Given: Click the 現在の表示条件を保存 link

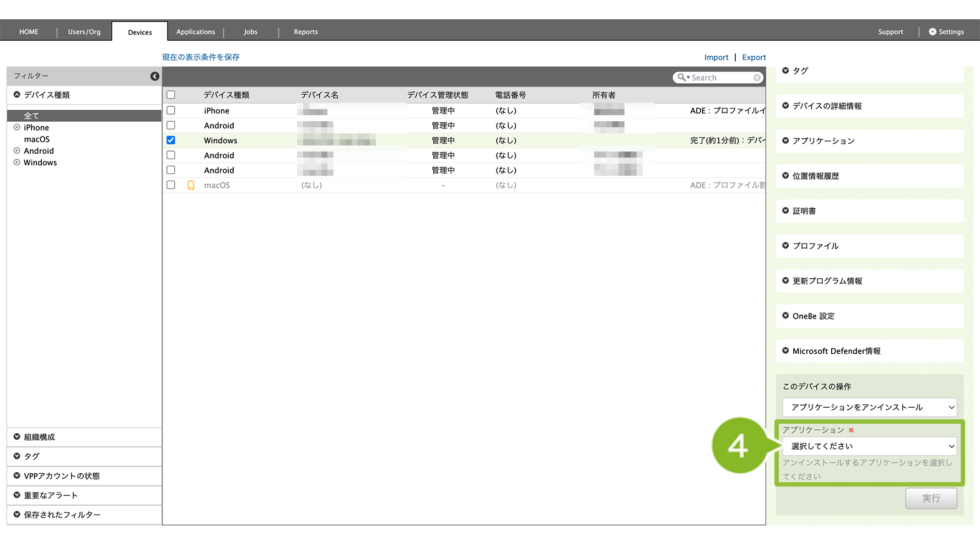Looking at the screenshot, I should coord(201,57).
